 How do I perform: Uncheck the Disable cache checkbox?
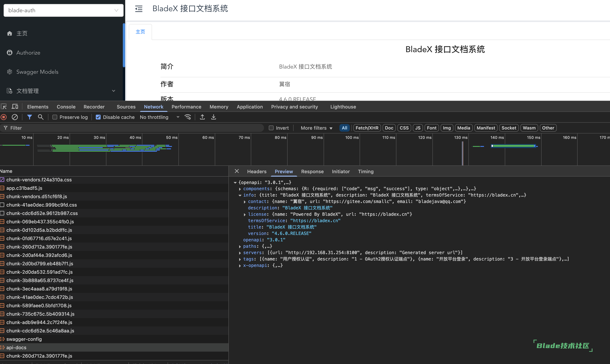(98, 117)
